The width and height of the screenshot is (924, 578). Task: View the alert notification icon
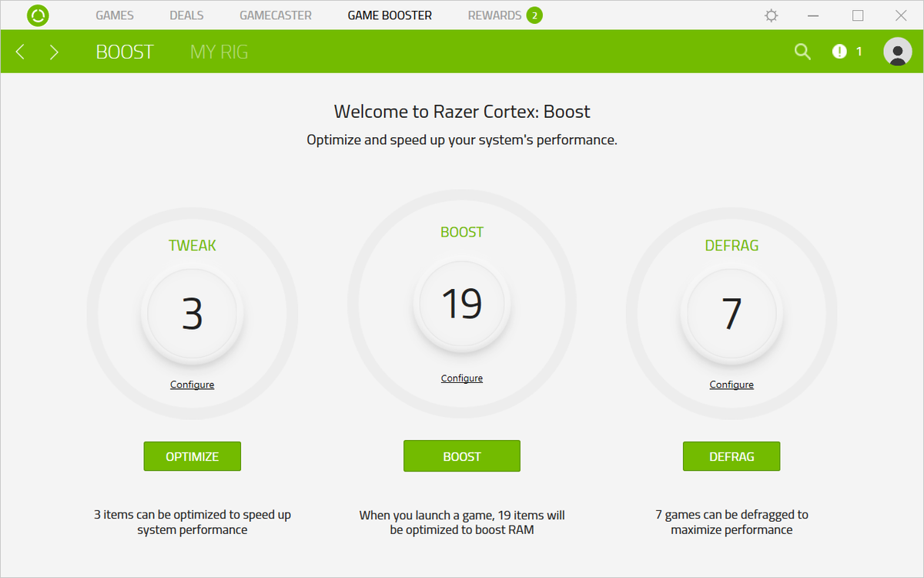coord(839,52)
